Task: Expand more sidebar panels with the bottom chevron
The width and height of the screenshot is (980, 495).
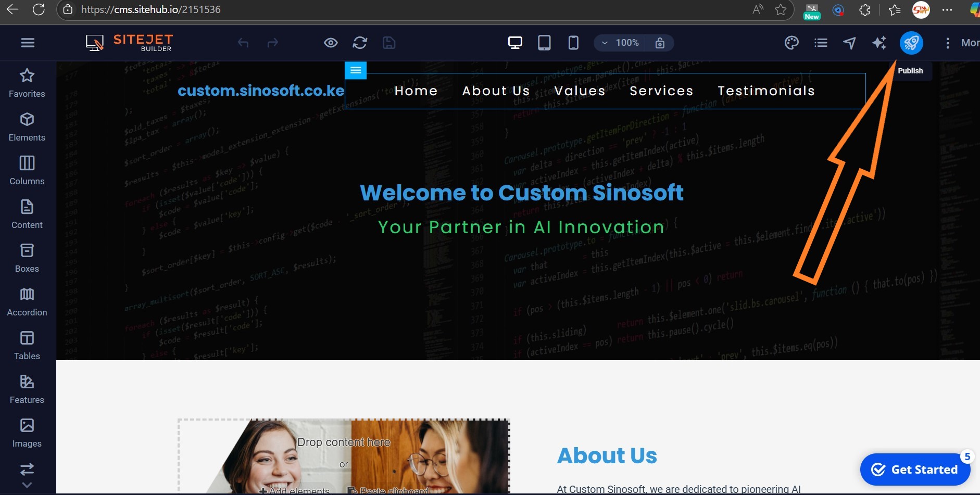Action: pos(27,485)
